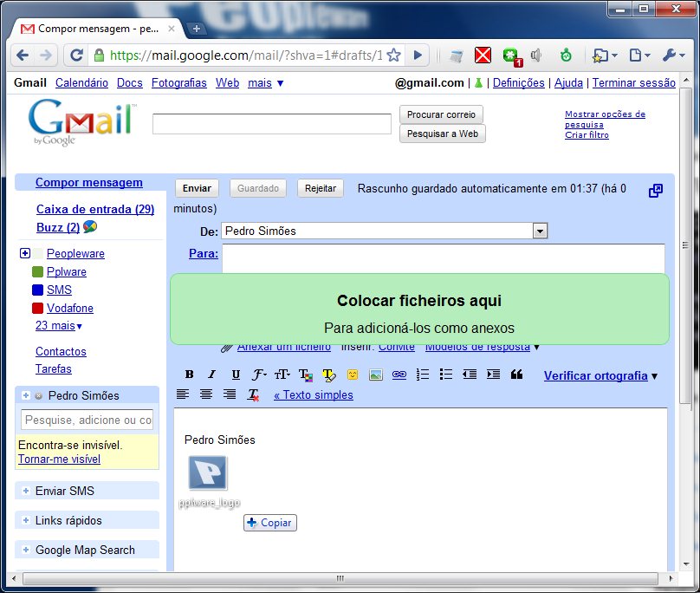Select the Compor mensagem browser tab
This screenshot has width=700, height=593.
pyautogui.click(x=97, y=29)
